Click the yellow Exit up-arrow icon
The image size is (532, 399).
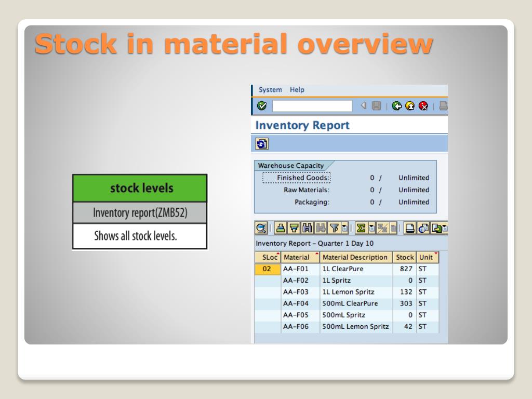click(x=410, y=106)
